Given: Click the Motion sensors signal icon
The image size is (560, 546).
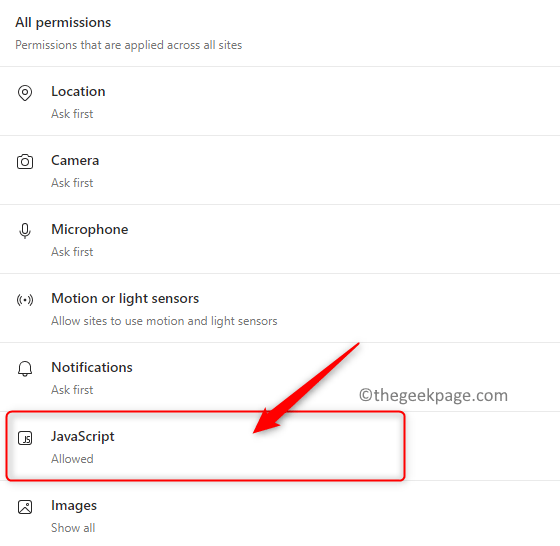Looking at the screenshot, I should (25, 300).
